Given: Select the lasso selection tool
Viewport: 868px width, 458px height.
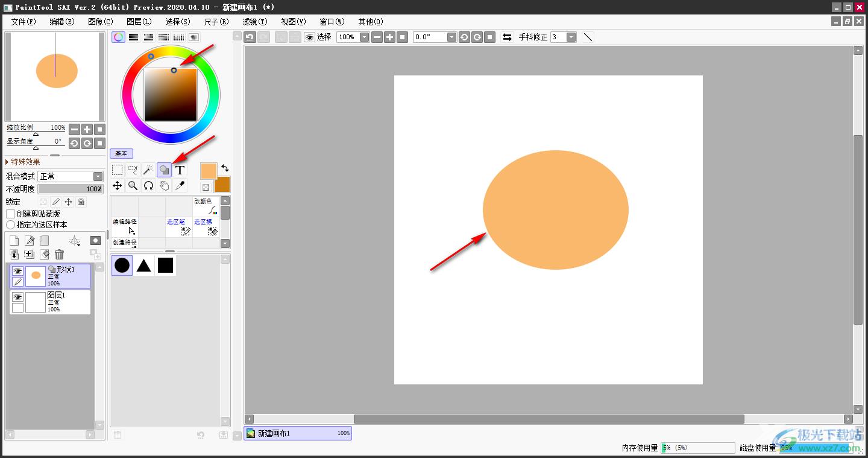Looking at the screenshot, I should (133, 170).
